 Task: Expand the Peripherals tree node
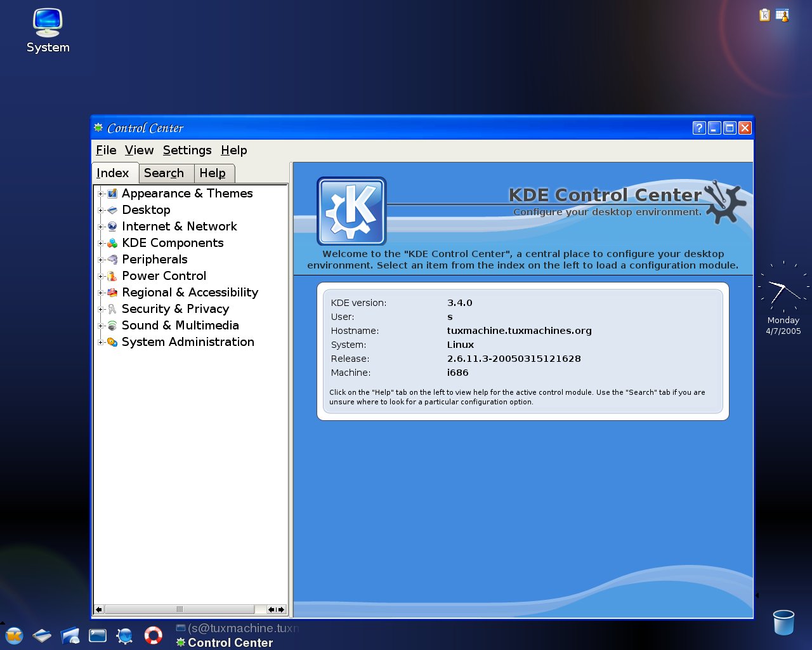point(100,260)
